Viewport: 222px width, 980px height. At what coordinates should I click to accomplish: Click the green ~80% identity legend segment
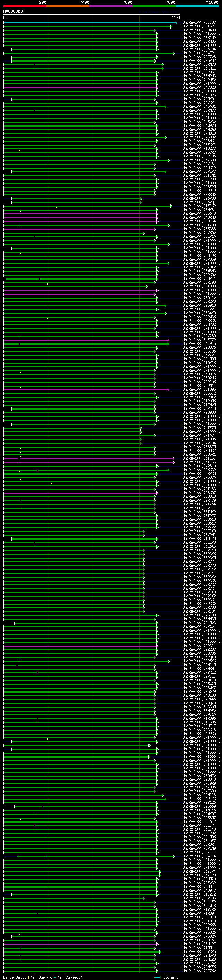(x=154, y=6)
